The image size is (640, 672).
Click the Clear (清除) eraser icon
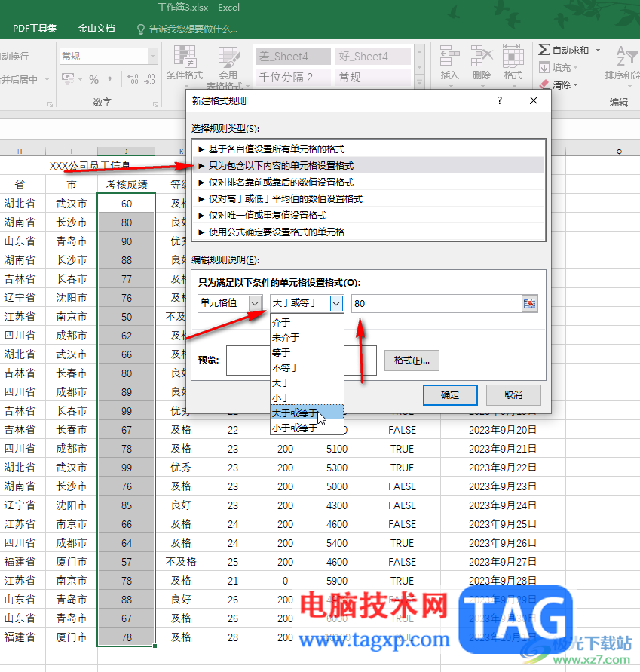[x=544, y=84]
